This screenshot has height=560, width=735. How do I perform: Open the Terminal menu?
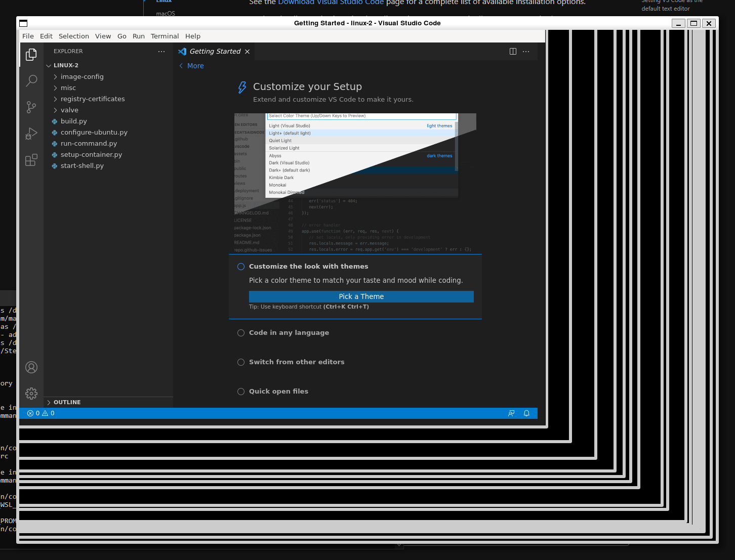point(165,36)
